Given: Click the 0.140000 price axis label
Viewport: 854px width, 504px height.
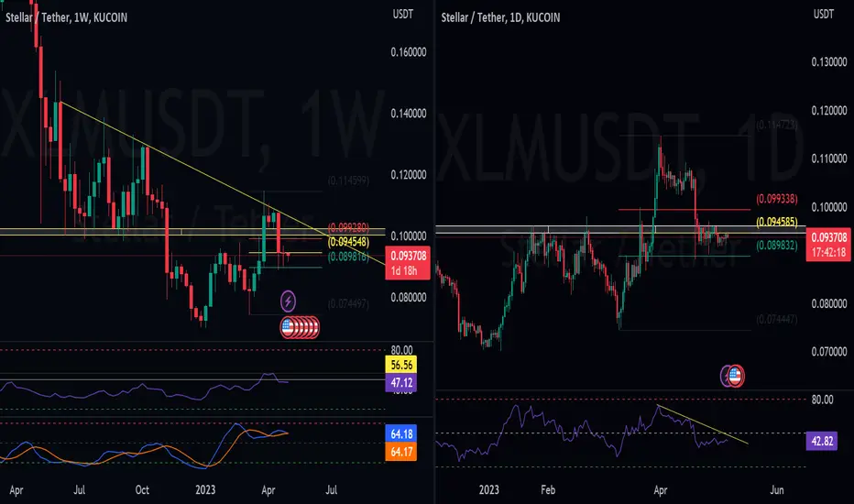Looking at the screenshot, I should click(x=409, y=114).
